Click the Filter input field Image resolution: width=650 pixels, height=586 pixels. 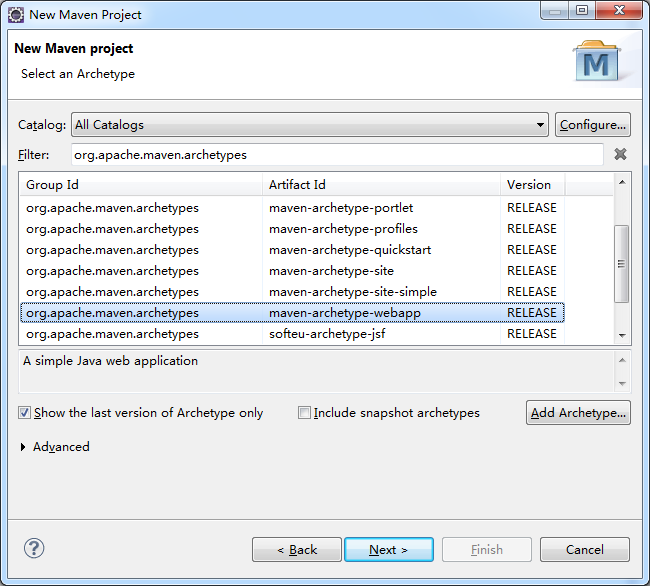[x=337, y=155]
